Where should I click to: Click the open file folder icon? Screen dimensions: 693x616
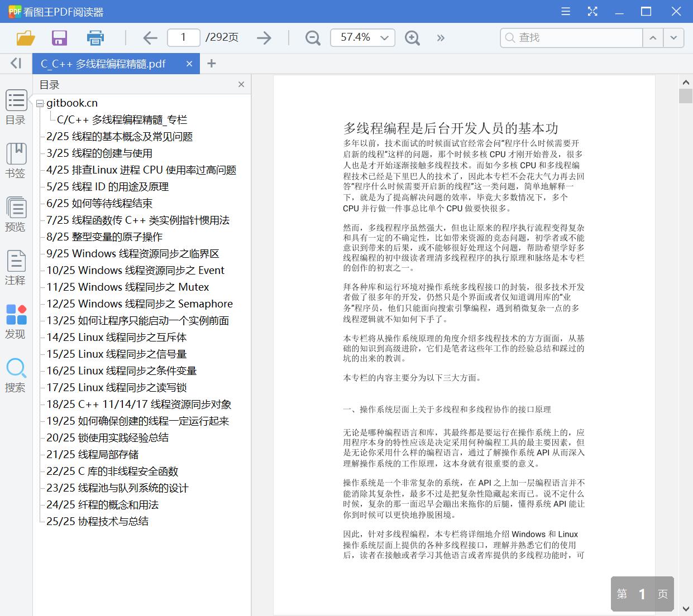point(25,37)
